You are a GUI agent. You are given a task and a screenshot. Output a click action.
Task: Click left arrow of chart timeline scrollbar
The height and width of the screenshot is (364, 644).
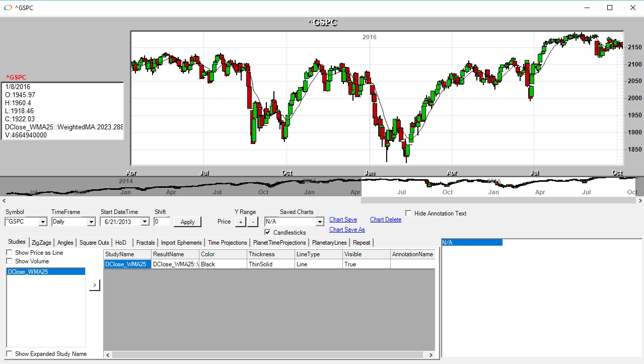[x=4, y=200]
